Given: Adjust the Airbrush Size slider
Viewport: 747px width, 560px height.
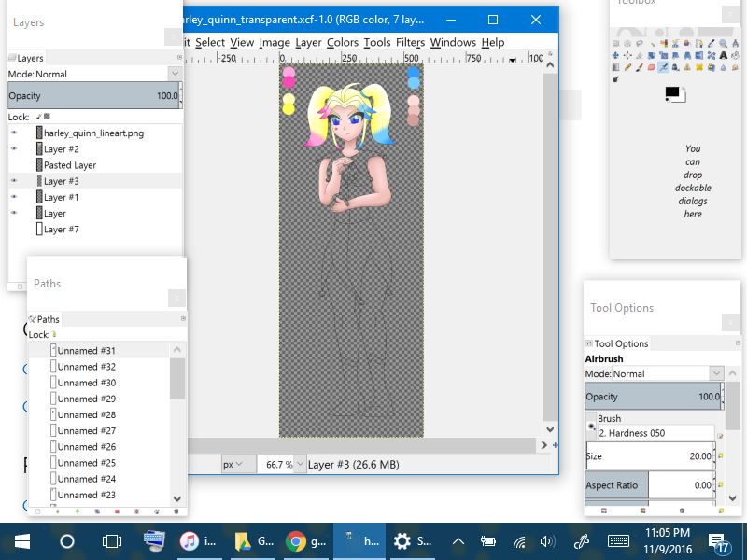Looking at the screenshot, I should click(x=650, y=456).
